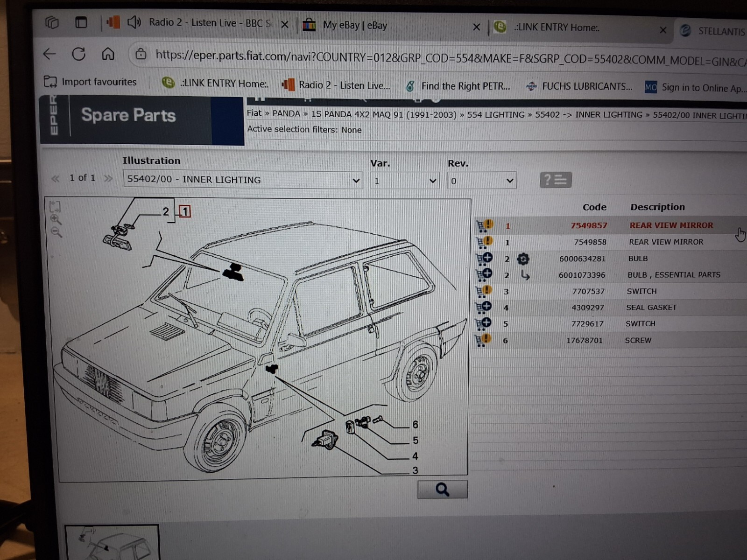Image resolution: width=747 pixels, height=560 pixels.
Task: Click the arrow icon beside 6001073396
Action: tap(525, 275)
